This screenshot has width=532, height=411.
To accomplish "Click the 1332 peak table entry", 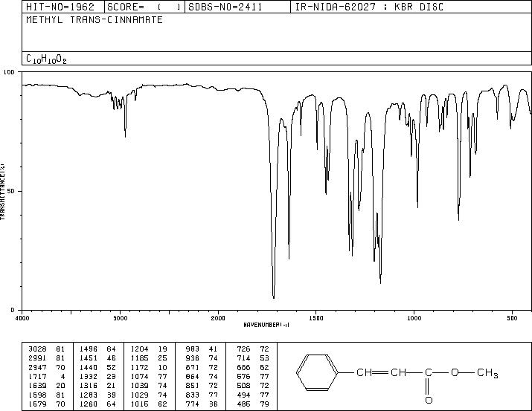I will tap(97, 376).
